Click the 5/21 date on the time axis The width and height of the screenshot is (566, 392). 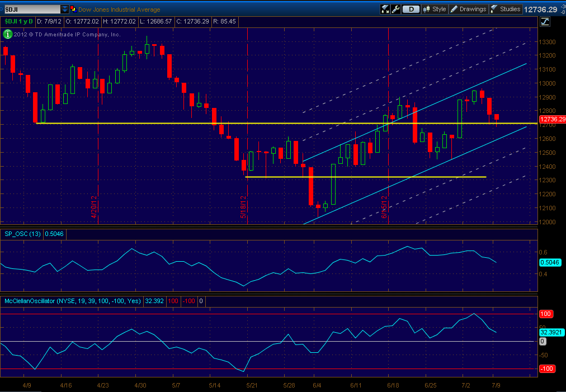pyautogui.click(x=252, y=385)
